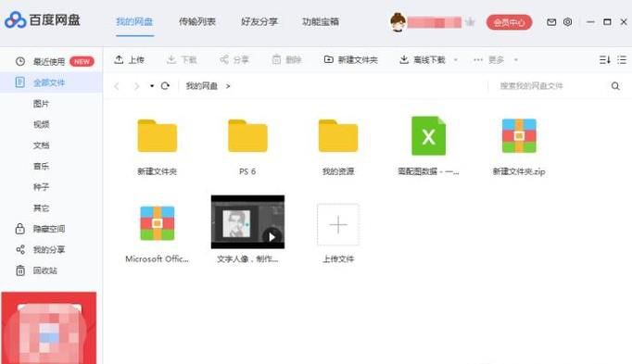632x364 pixels.
Task: Expand the 离线下载 dropdown arrow
Action: (x=455, y=60)
